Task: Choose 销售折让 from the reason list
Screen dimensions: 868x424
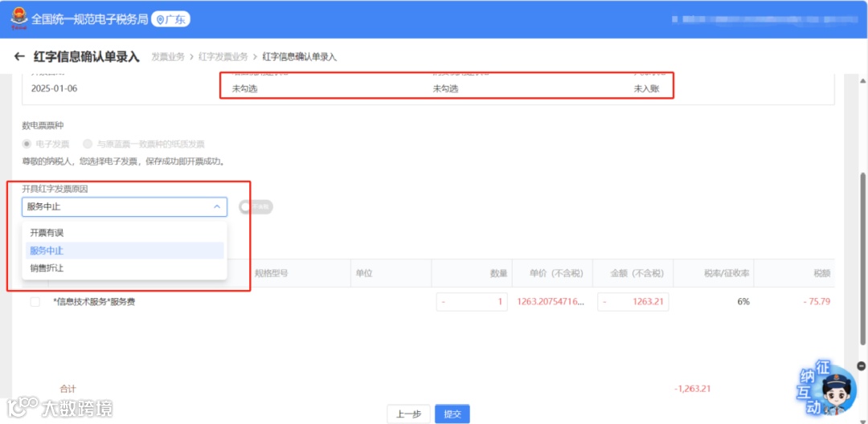Action: [x=125, y=268]
